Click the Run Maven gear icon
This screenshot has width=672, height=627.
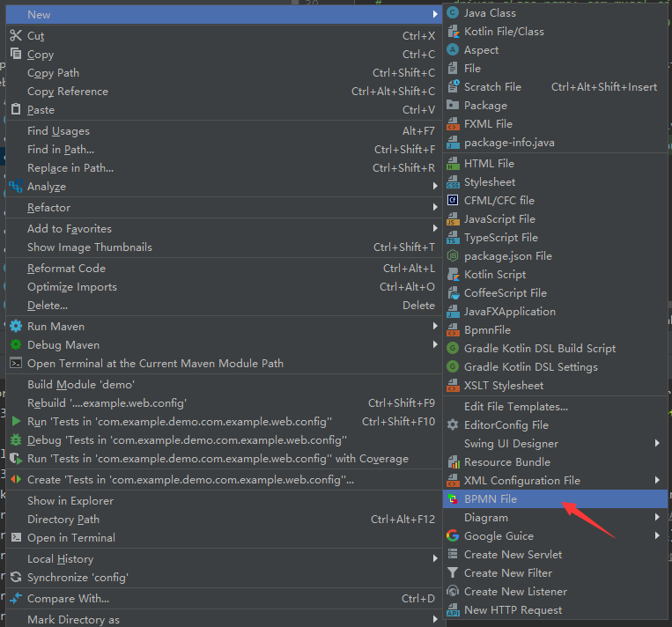(x=16, y=326)
